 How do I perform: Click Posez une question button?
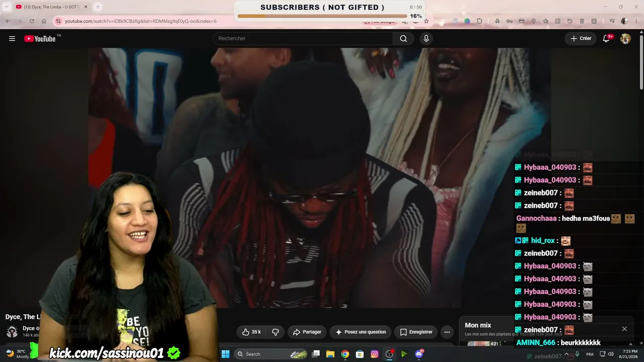361,332
